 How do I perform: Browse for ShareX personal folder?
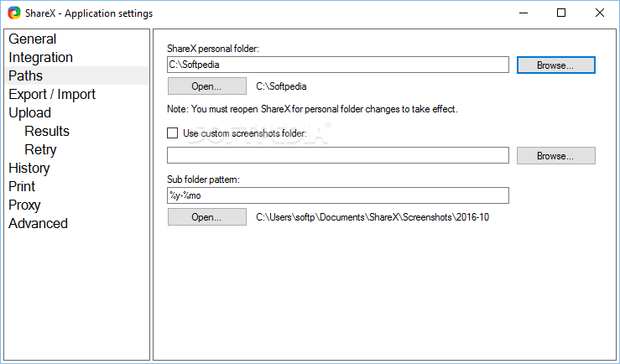[556, 65]
